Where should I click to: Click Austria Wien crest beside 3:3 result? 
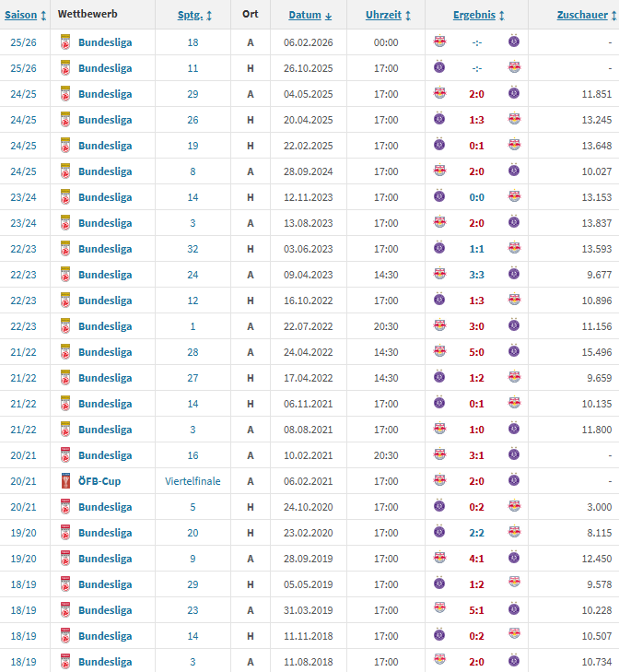tap(513, 275)
